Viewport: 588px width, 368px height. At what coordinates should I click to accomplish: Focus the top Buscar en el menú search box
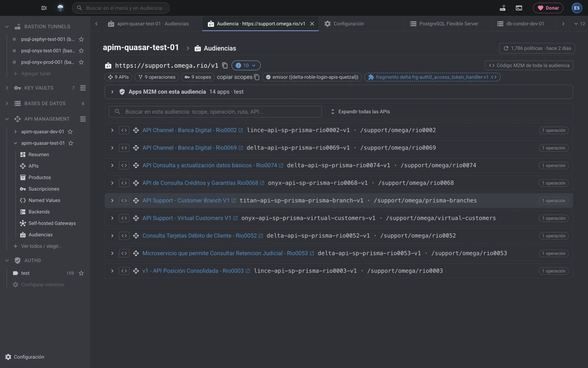point(121,8)
